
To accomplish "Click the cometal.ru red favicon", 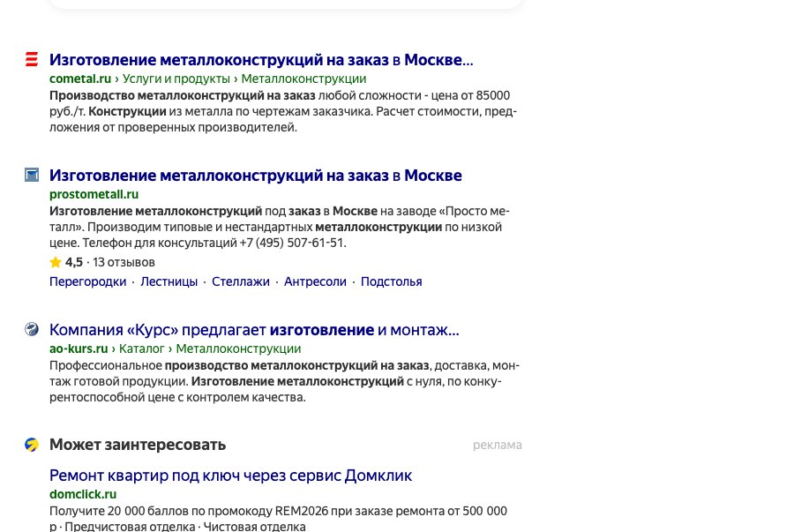I will (x=32, y=59).
